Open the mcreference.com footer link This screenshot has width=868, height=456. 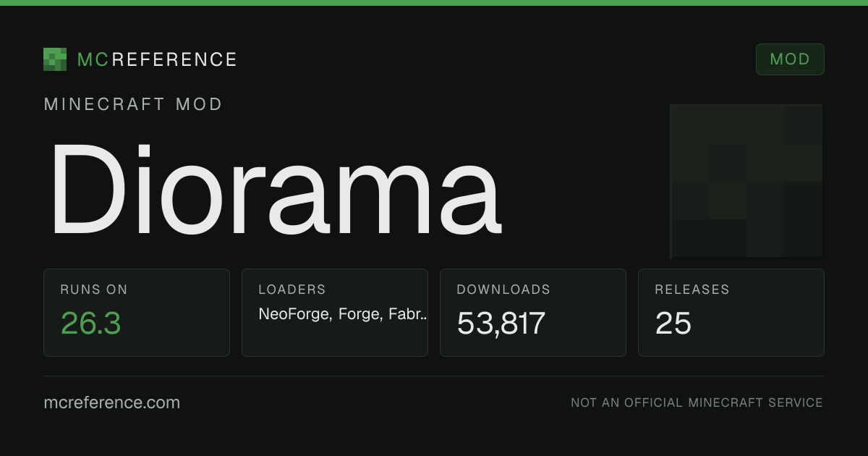coord(112,402)
